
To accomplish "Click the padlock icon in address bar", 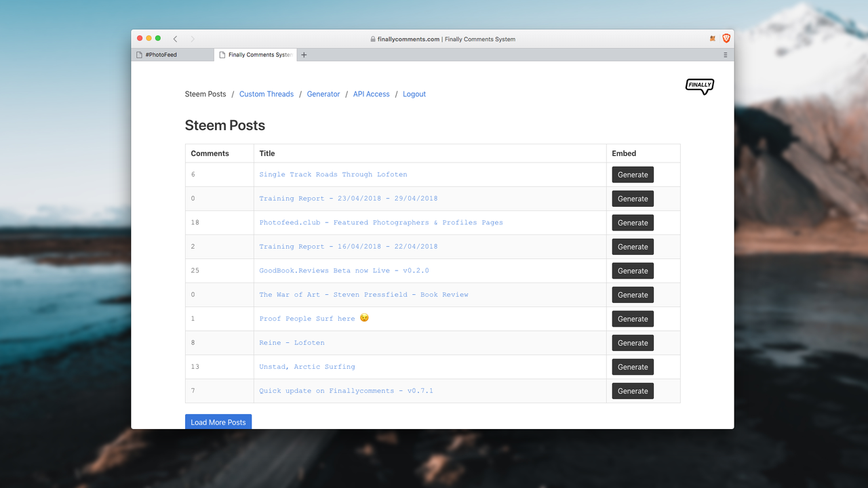I will [373, 39].
